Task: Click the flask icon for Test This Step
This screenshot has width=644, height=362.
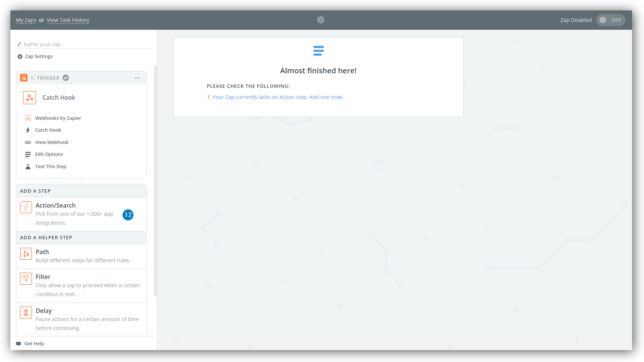Action: point(28,167)
